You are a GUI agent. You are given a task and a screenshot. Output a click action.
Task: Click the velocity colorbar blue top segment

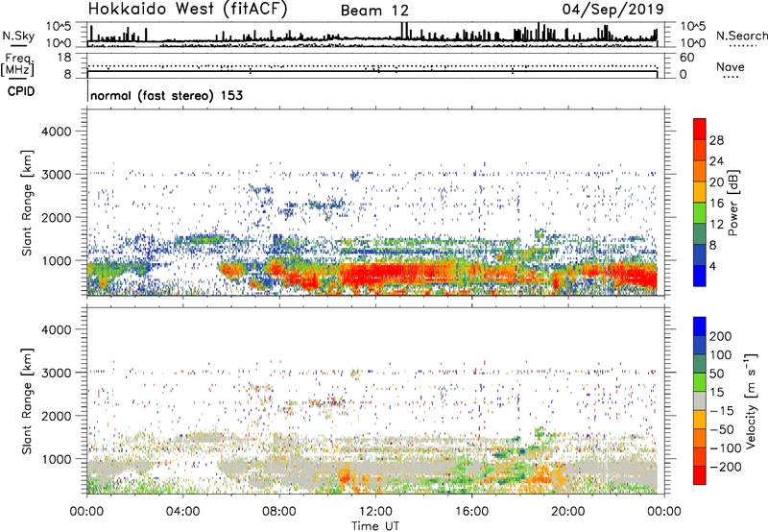coord(700,326)
